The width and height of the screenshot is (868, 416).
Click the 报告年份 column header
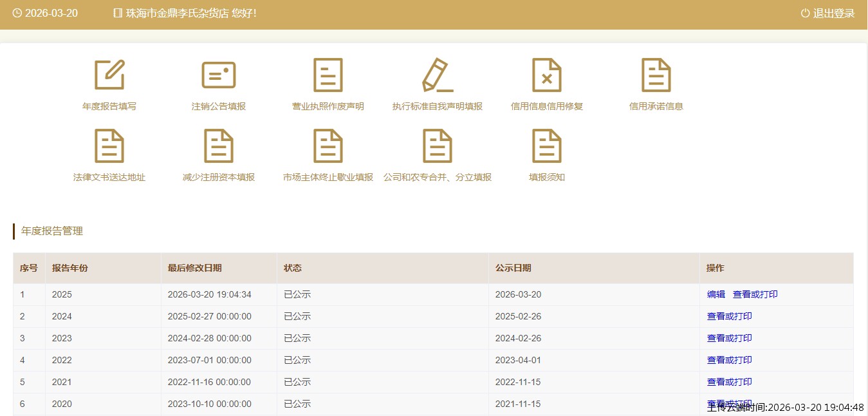(70, 268)
